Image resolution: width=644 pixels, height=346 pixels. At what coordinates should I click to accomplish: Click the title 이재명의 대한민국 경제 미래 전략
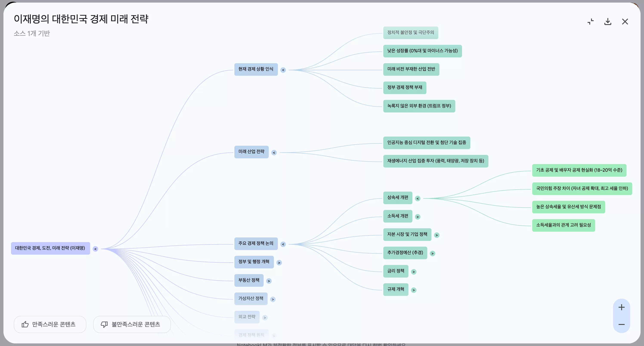[81, 19]
